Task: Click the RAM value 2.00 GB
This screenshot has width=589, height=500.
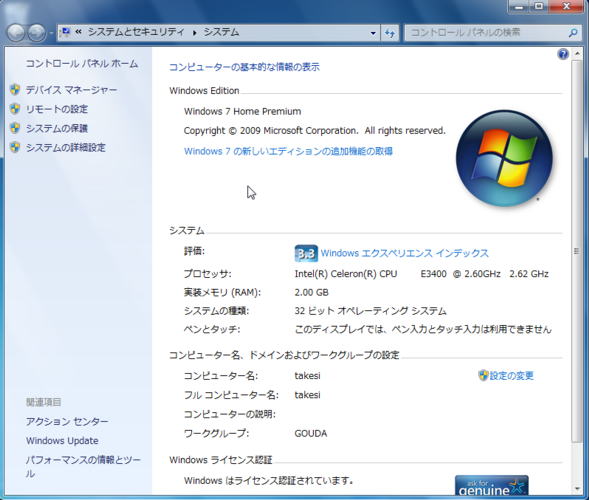Action: coord(311,292)
